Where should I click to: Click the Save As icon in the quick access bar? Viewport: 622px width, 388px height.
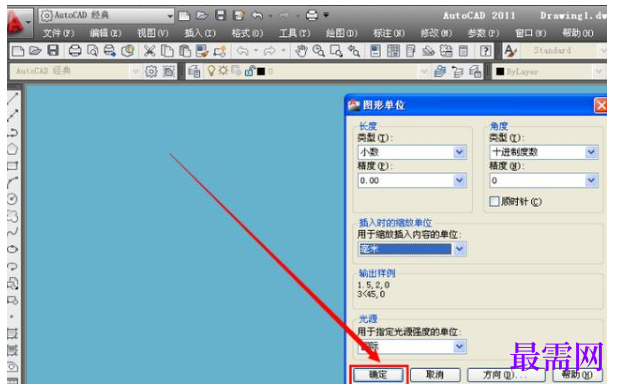click(239, 15)
